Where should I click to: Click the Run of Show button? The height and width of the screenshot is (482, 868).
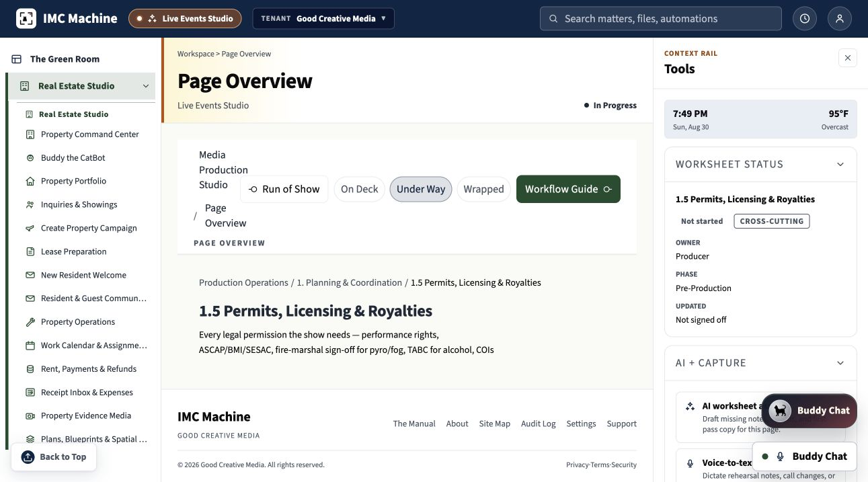click(x=284, y=189)
